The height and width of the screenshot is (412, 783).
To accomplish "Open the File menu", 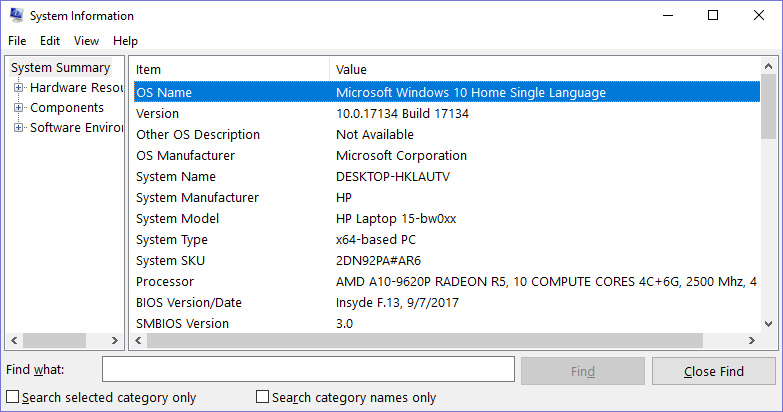I will click(17, 41).
